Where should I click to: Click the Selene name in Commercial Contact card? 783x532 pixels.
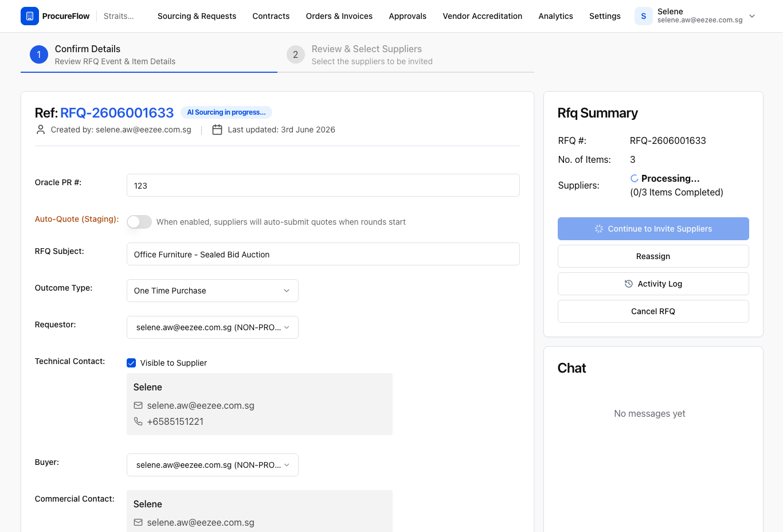[x=148, y=504]
